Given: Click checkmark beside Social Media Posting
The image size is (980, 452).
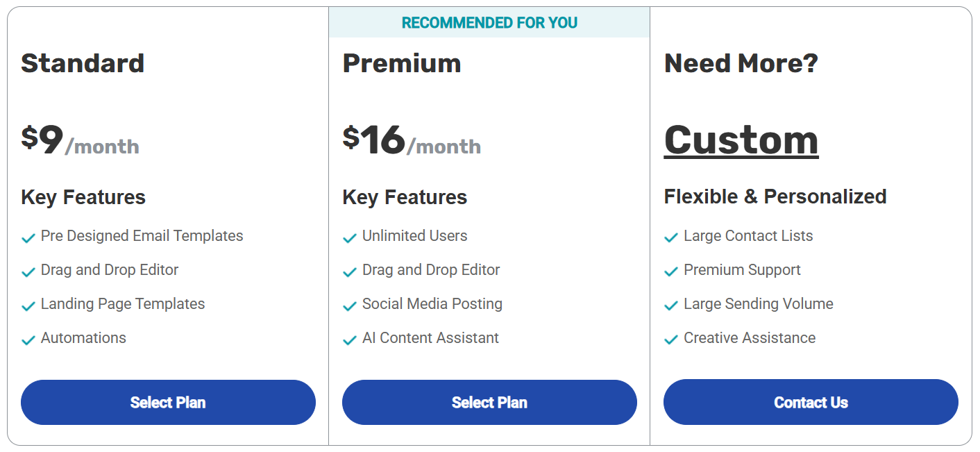Looking at the screenshot, I should [x=350, y=305].
